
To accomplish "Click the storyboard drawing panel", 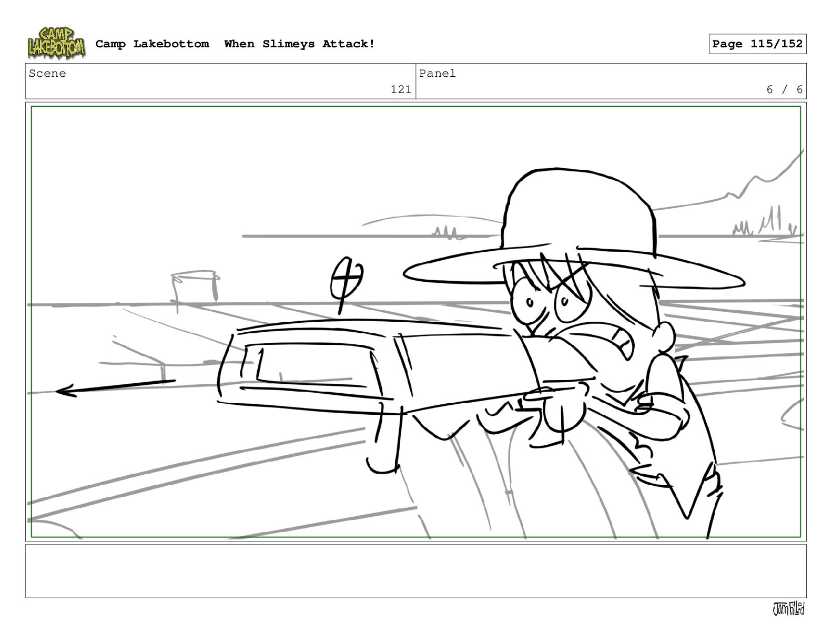I will [415, 322].
